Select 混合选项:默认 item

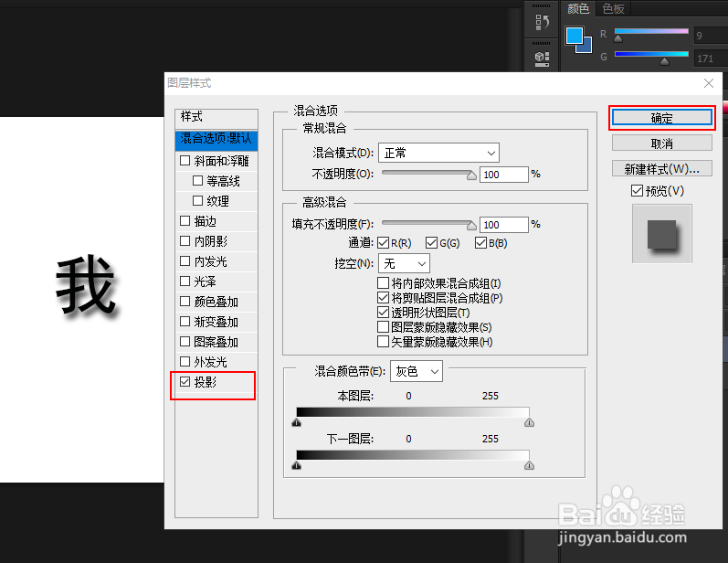[216, 139]
